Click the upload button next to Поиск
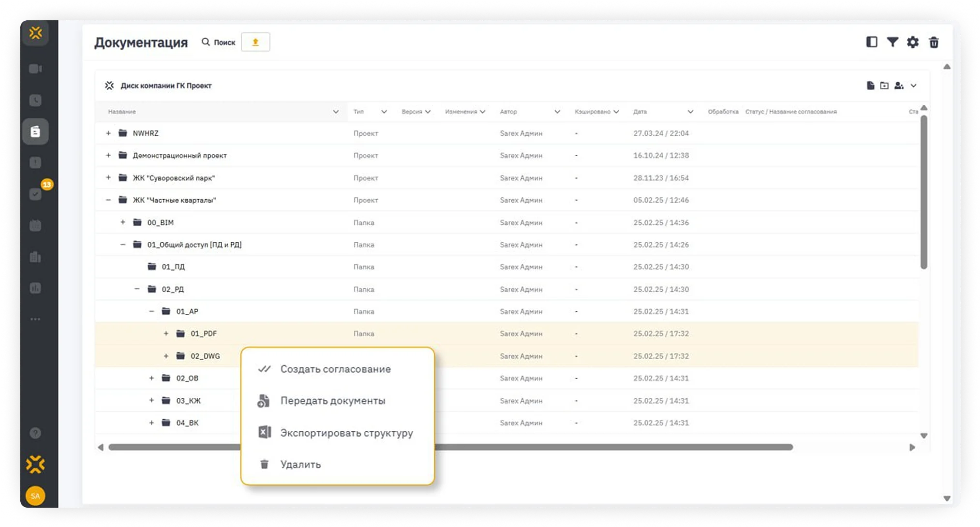Screen dimensions: 980x527 tap(255, 42)
